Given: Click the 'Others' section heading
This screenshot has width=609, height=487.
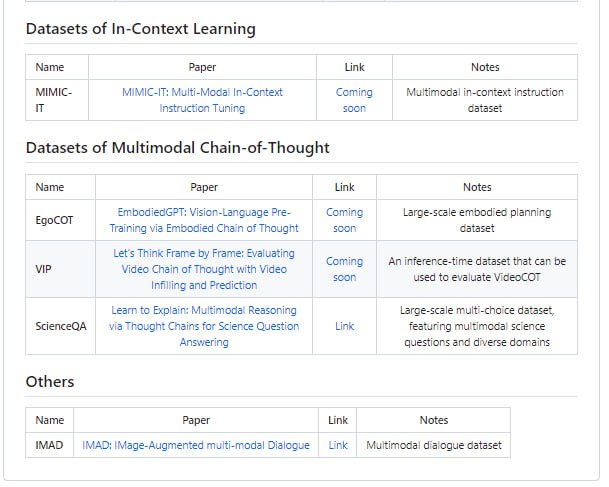Looking at the screenshot, I should [x=50, y=382].
